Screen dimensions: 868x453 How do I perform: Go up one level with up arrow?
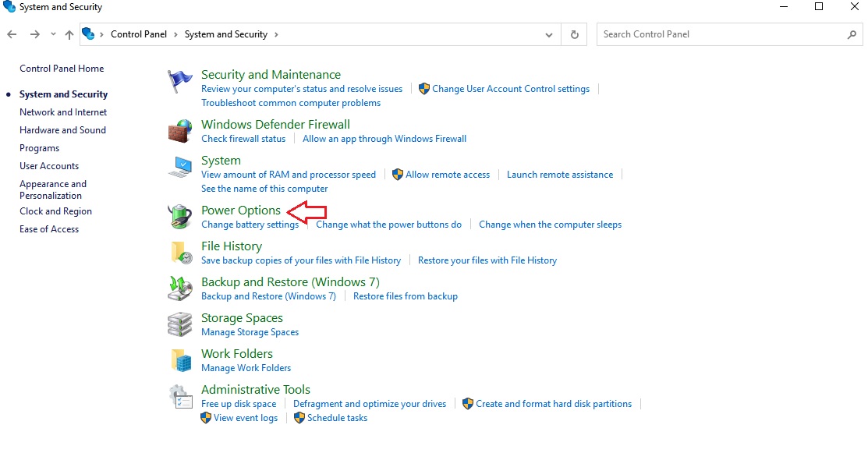tap(69, 35)
